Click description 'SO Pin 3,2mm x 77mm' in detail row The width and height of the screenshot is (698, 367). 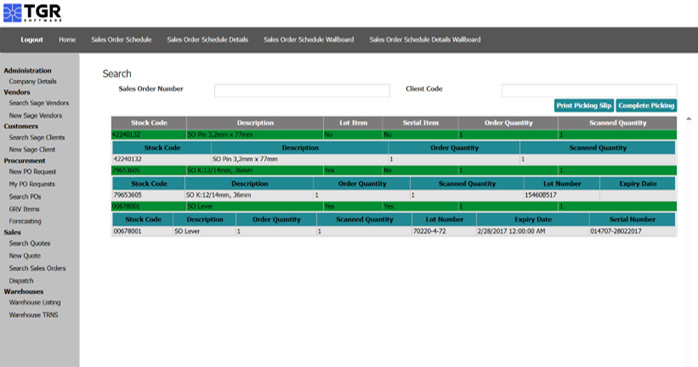245,159
